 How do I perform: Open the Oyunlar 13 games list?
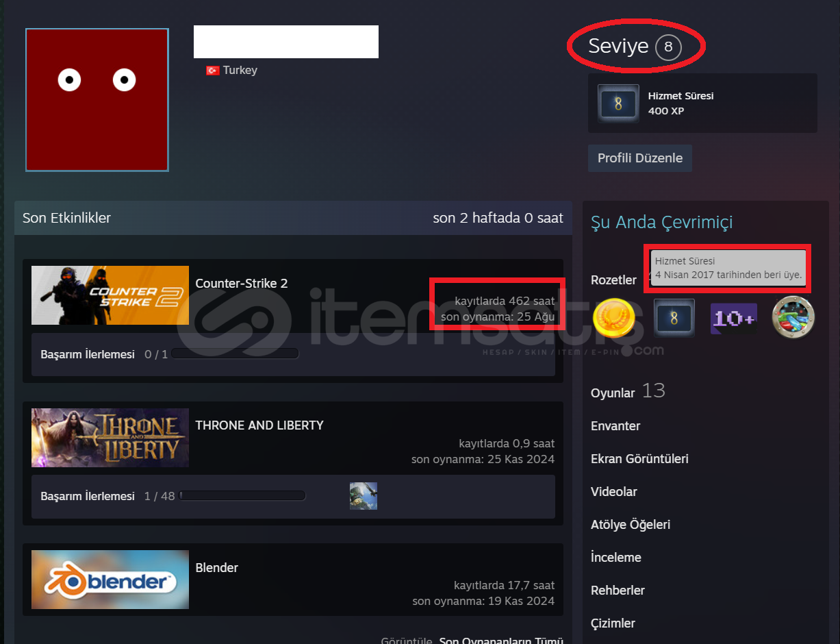(x=628, y=392)
